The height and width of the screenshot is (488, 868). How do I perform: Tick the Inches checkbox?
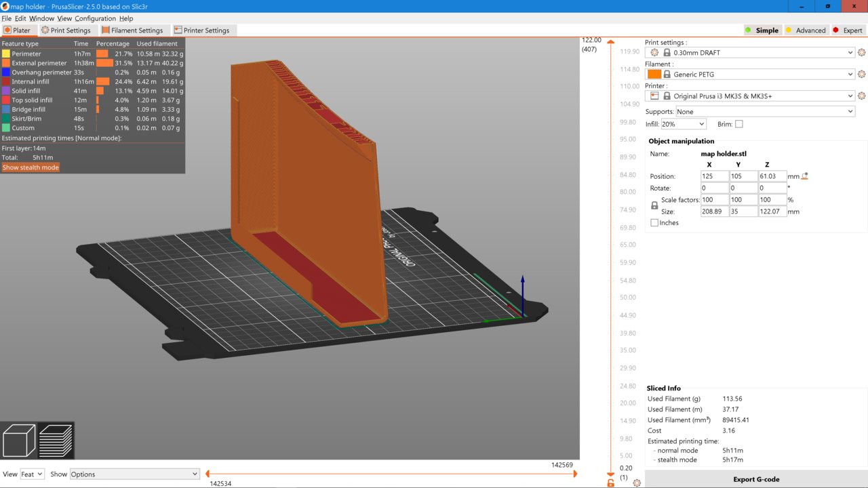pos(654,222)
